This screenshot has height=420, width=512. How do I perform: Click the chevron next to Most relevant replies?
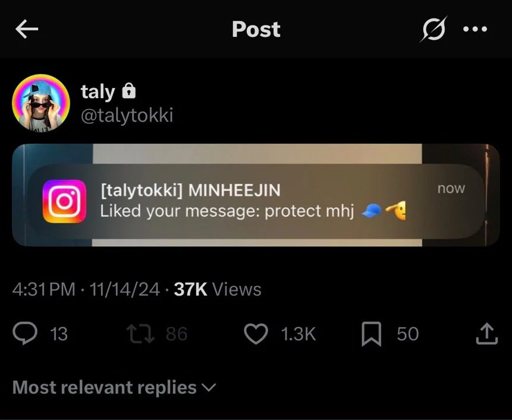[209, 388]
